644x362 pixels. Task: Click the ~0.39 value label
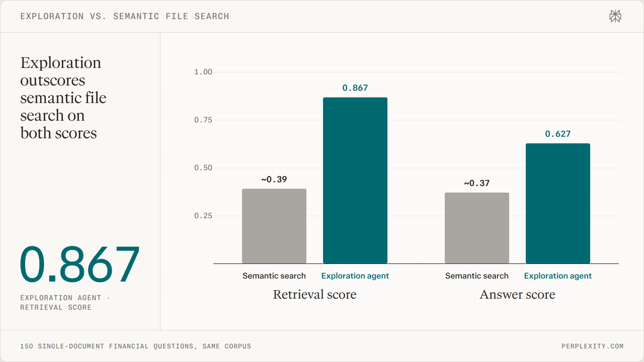[274, 179]
